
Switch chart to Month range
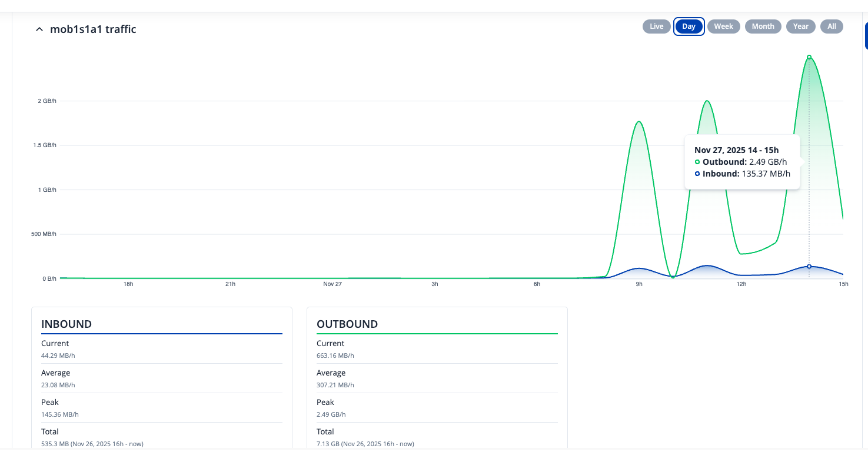[763, 26]
